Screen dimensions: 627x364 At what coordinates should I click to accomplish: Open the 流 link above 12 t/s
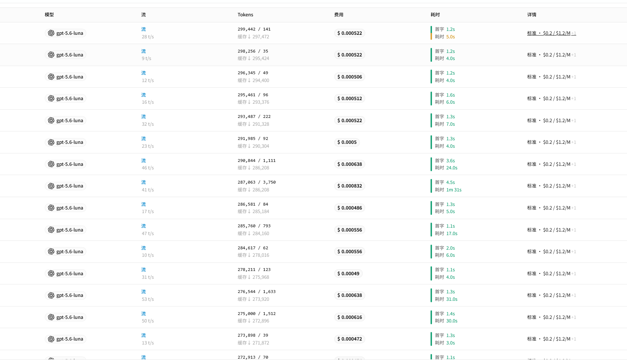coord(144,73)
